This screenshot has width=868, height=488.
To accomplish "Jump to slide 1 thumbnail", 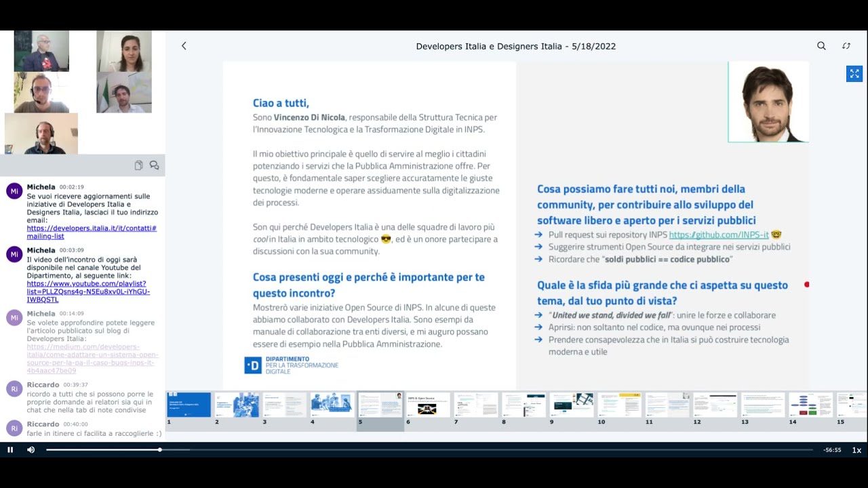I will click(189, 405).
